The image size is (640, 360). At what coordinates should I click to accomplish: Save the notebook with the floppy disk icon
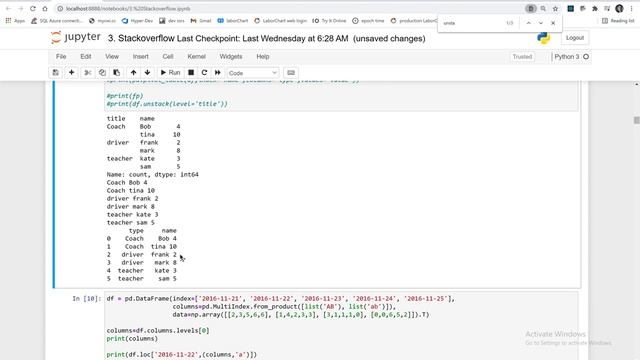tap(56, 73)
